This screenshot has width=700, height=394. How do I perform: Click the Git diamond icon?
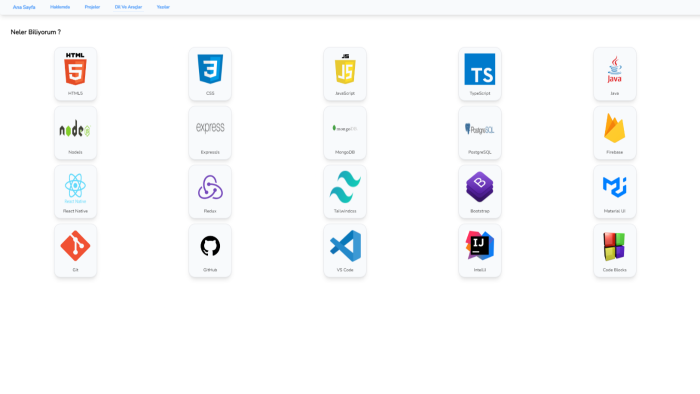point(75,245)
